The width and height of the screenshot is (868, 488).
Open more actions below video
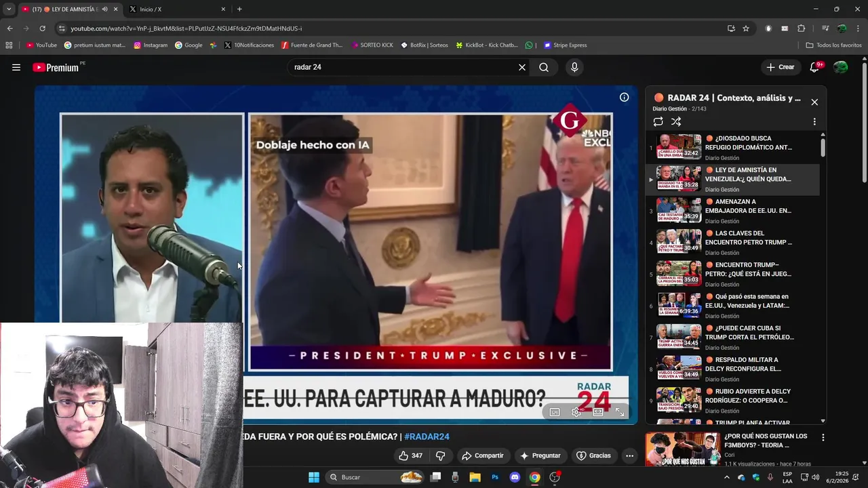point(629,455)
